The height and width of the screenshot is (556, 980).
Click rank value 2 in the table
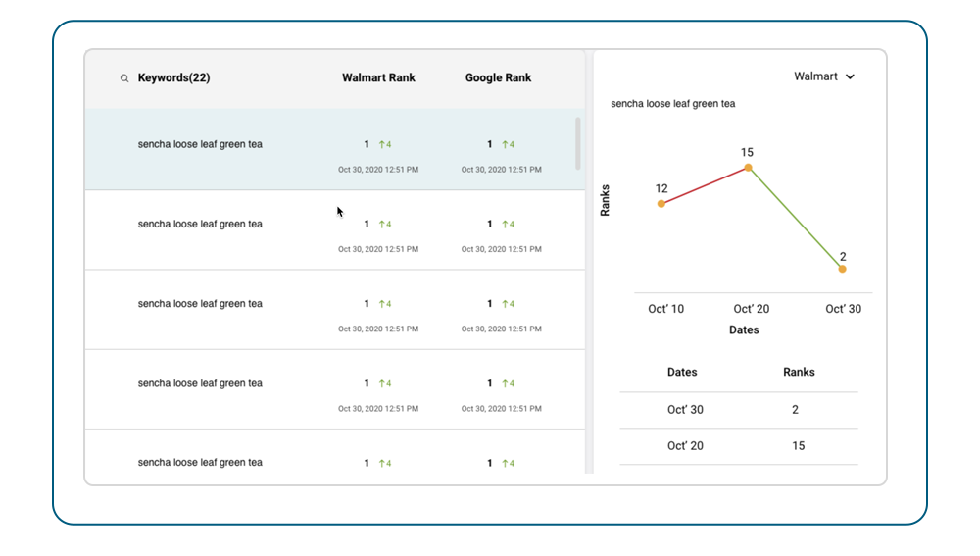click(x=795, y=410)
